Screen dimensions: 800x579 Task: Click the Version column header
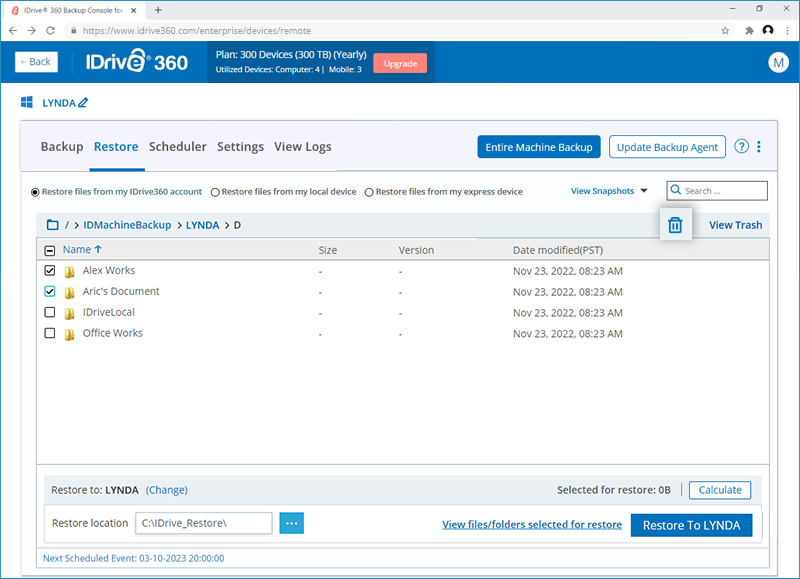click(x=416, y=250)
